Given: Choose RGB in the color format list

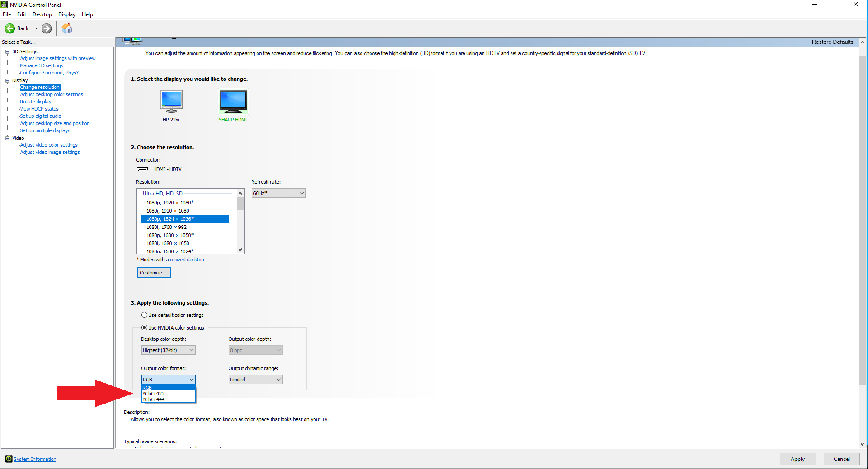Looking at the screenshot, I should coord(168,388).
